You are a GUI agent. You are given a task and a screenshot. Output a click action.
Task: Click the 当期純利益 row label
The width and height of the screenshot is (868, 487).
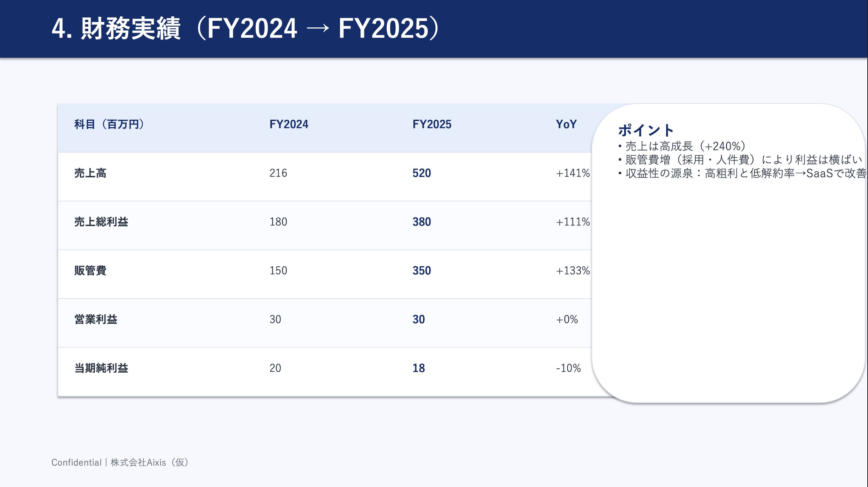tap(101, 368)
